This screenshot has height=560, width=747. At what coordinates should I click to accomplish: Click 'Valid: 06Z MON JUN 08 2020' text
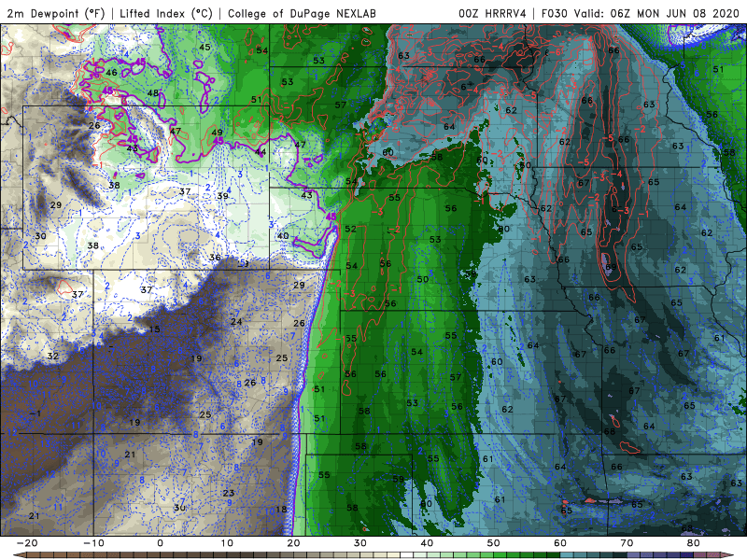pos(656,13)
